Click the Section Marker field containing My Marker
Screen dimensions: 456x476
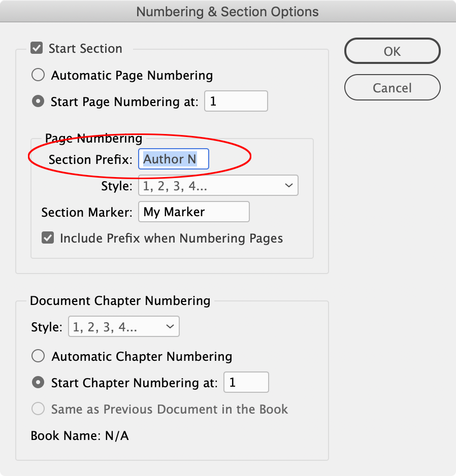pos(193,212)
